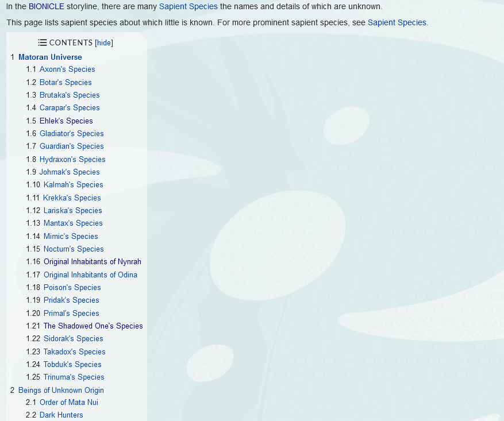The image size is (504, 421).
Task: Open Hydraxon's Species contents entry
Action: click(x=72, y=160)
